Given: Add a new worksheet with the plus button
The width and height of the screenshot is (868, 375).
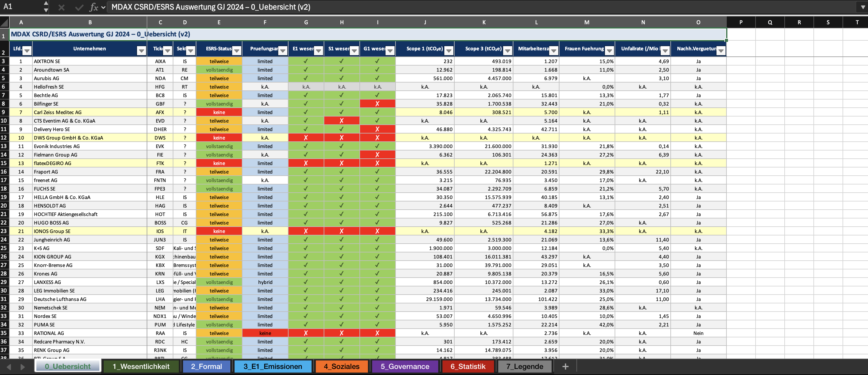Looking at the screenshot, I should [x=566, y=366].
